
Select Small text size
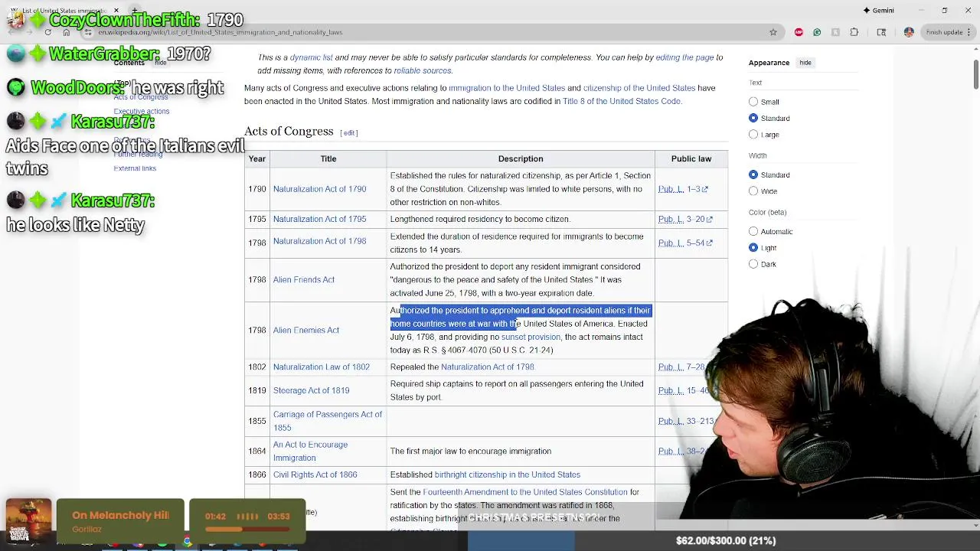click(753, 102)
